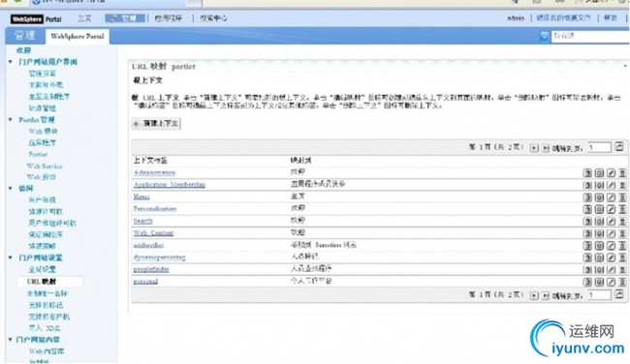
Task: Click the trash delete icon in Application_Membership row
Action: point(622,185)
